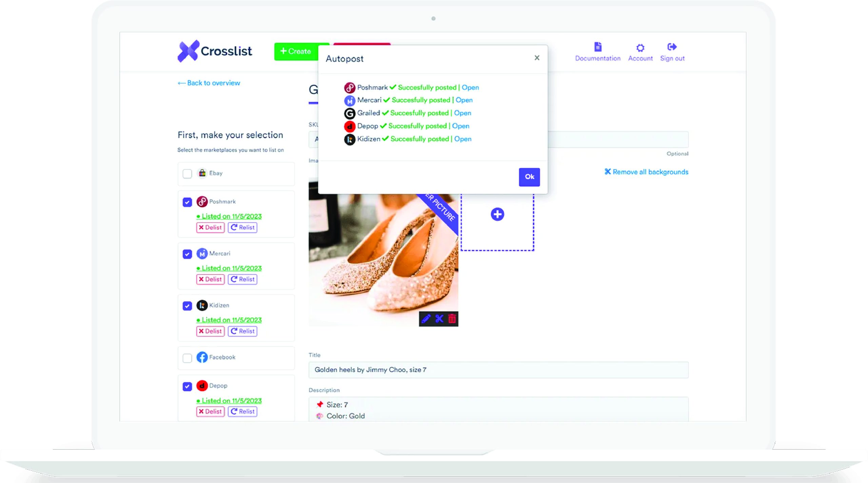Delist the Mercari listing

coord(210,279)
